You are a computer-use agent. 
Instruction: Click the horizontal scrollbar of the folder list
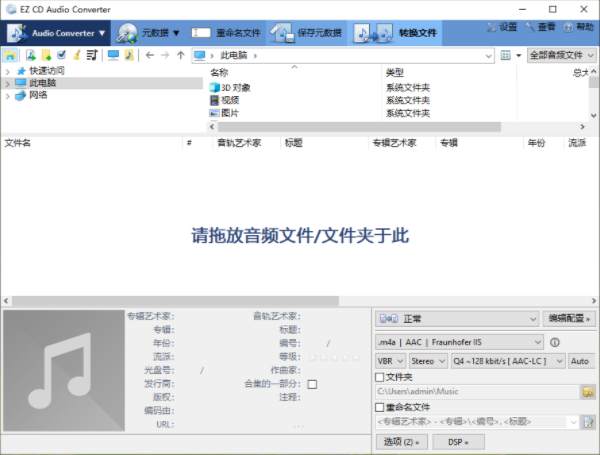point(359,127)
